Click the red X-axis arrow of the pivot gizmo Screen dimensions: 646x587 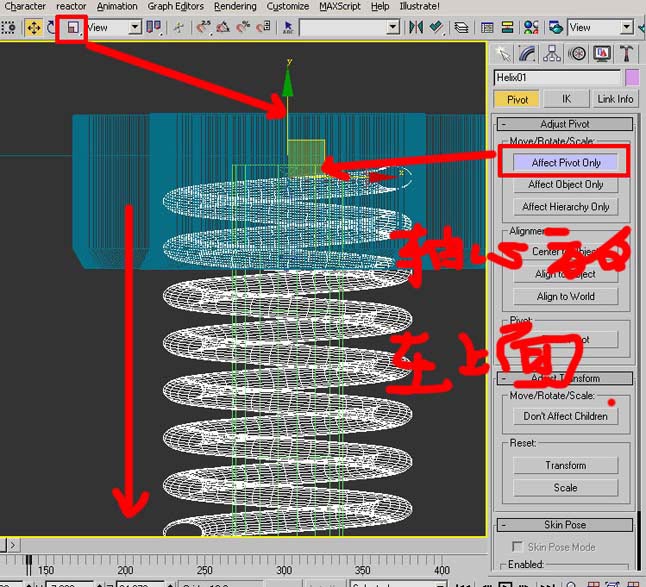point(381,177)
